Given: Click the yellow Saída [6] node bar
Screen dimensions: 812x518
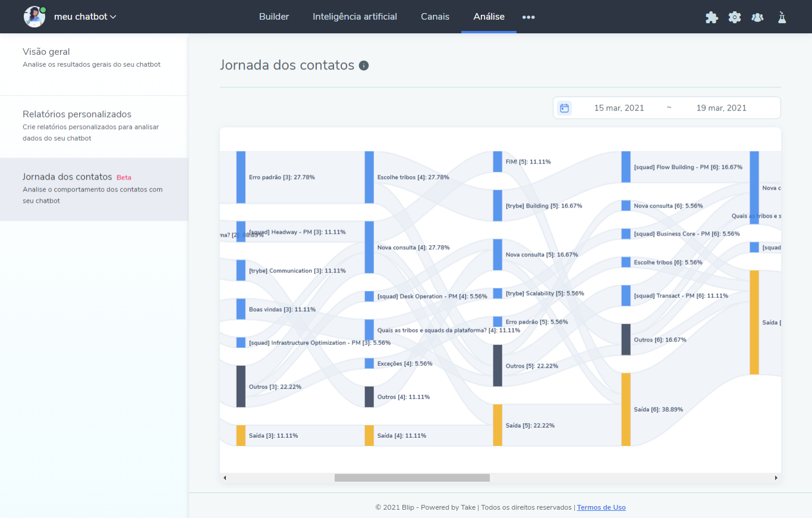Looking at the screenshot, I should pyautogui.click(x=626, y=409).
